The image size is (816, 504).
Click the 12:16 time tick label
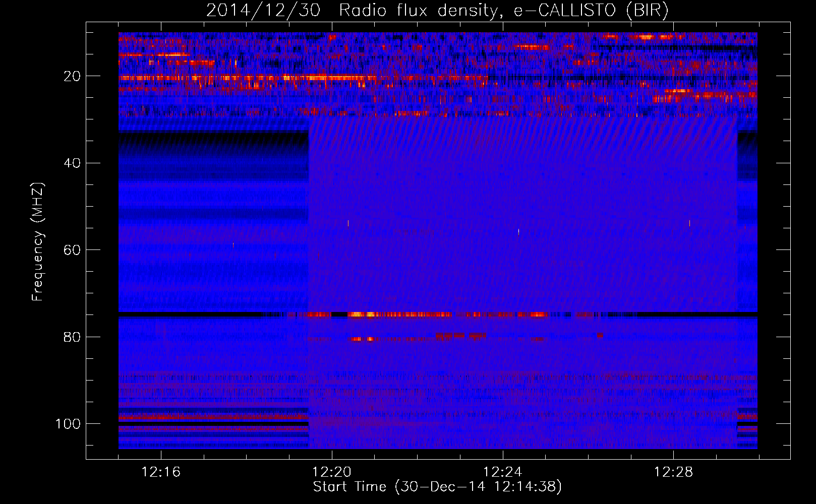click(161, 472)
